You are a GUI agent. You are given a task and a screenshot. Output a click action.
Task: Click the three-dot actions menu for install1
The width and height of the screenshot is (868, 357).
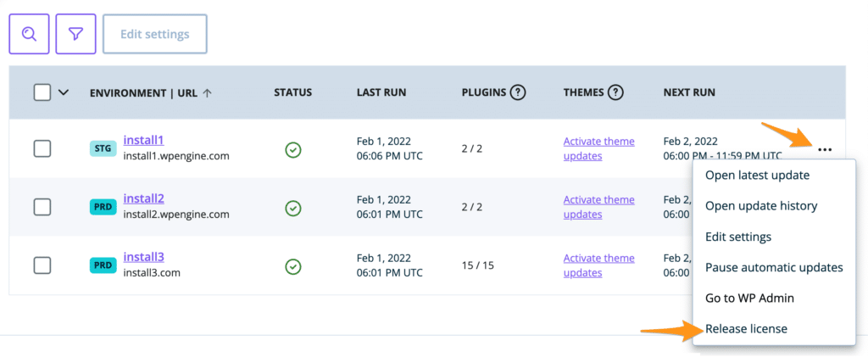click(825, 149)
